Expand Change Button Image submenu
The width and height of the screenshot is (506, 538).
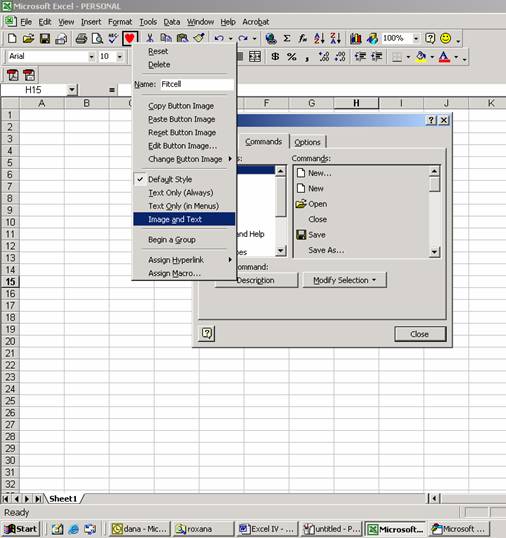point(184,159)
